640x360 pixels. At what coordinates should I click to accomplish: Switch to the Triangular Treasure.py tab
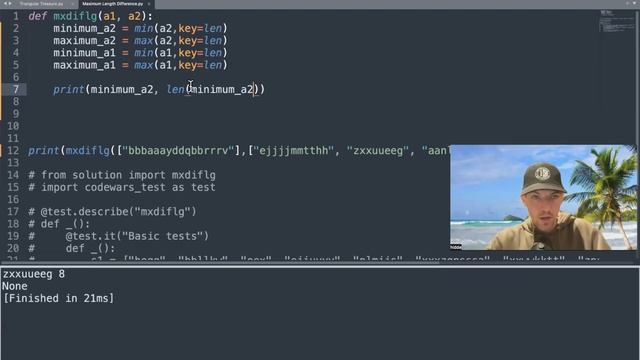[x=41, y=4]
